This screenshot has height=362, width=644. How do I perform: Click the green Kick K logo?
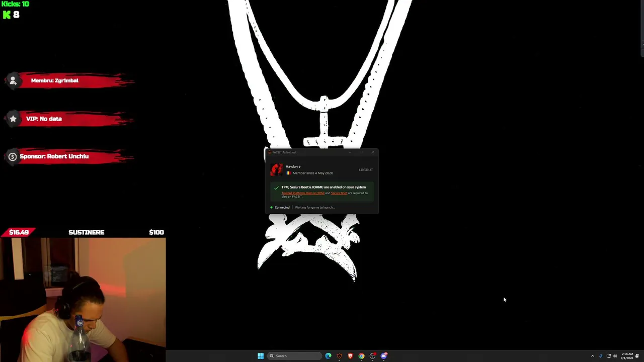(x=7, y=15)
